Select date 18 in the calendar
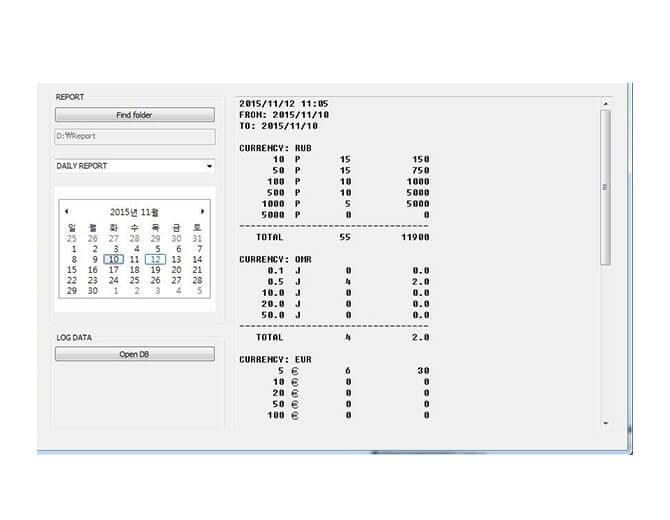The height and width of the screenshot is (520, 670). [x=134, y=270]
